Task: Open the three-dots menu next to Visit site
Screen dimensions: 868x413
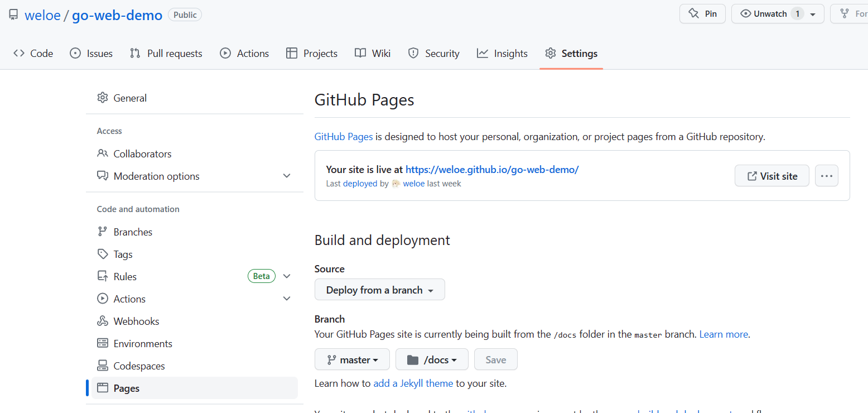Action: tap(827, 176)
